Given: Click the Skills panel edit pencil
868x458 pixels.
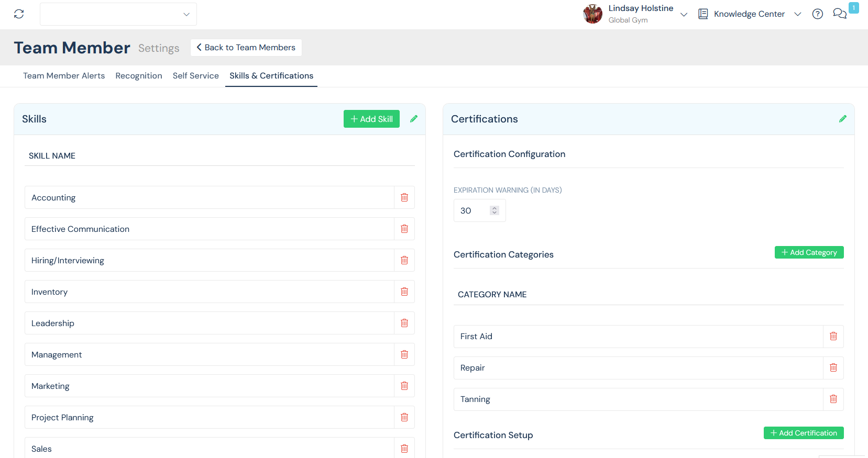Looking at the screenshot, I should 414,119.
